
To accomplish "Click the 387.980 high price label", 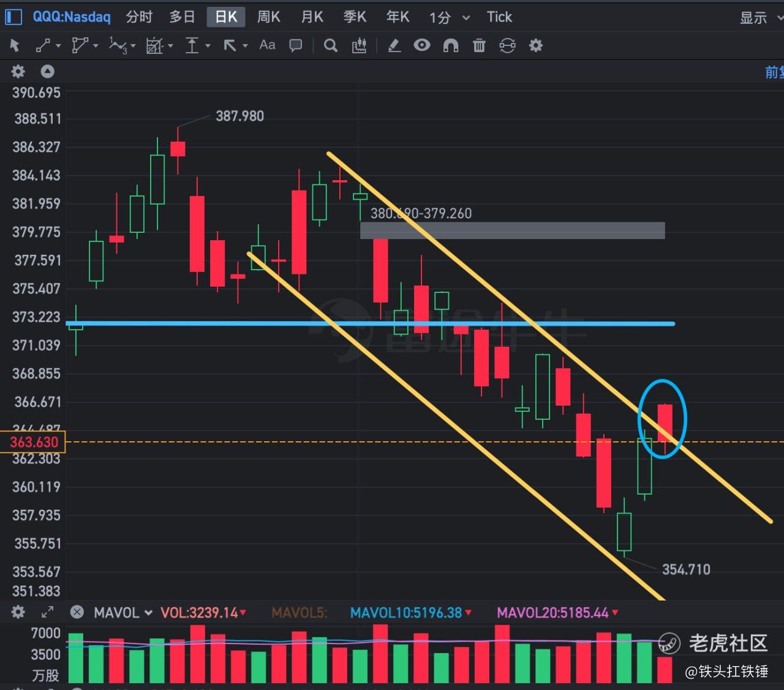I will tap(239, 116).
